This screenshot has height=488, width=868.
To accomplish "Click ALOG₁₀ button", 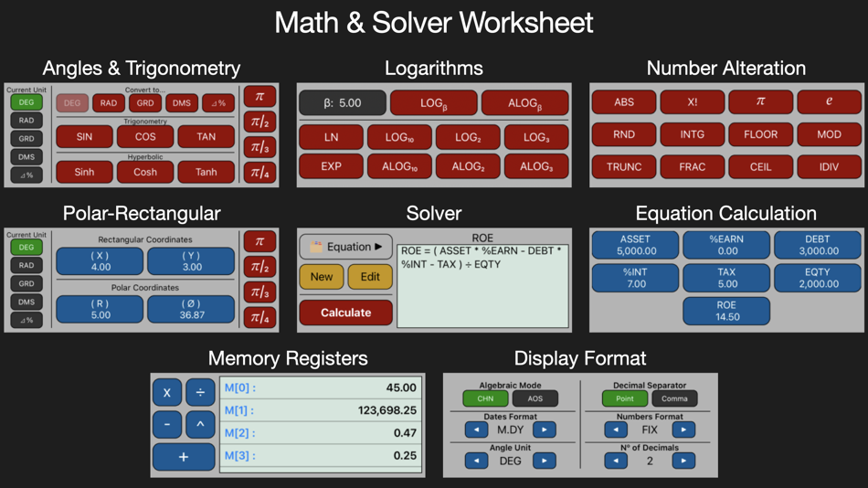I will pos(399,166).
